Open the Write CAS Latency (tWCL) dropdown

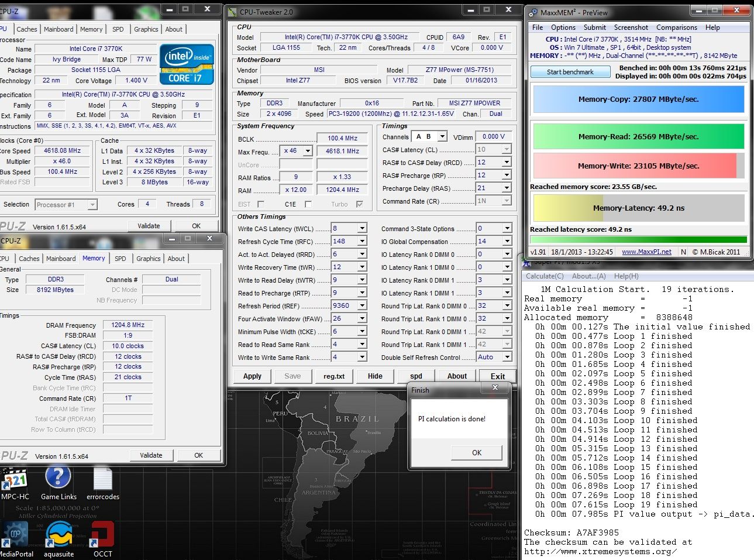(362, 228)
